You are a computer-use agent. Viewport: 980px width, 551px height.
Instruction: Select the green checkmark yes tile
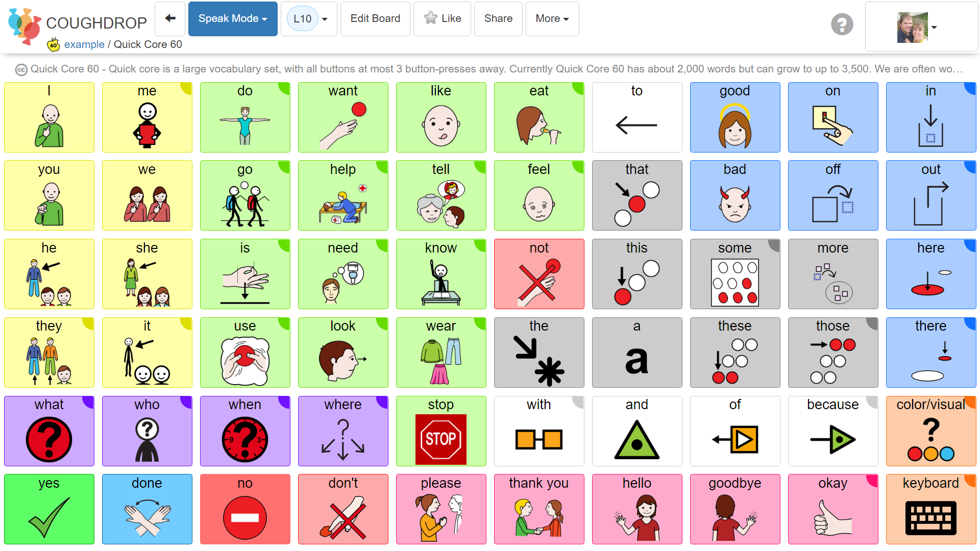click(49, 509)
